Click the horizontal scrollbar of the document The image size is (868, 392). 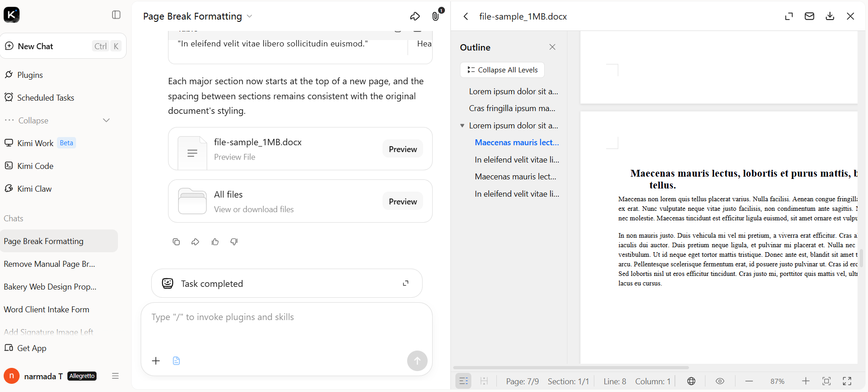click(x=571, y=367)
